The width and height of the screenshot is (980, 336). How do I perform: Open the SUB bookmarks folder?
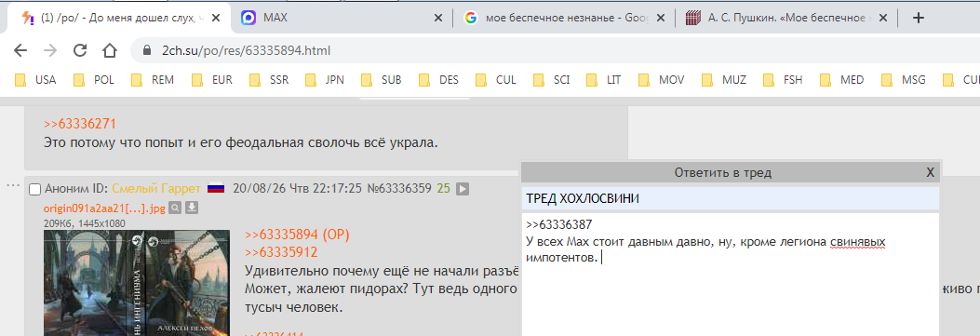pyautogui.click(x=382, y=80)
